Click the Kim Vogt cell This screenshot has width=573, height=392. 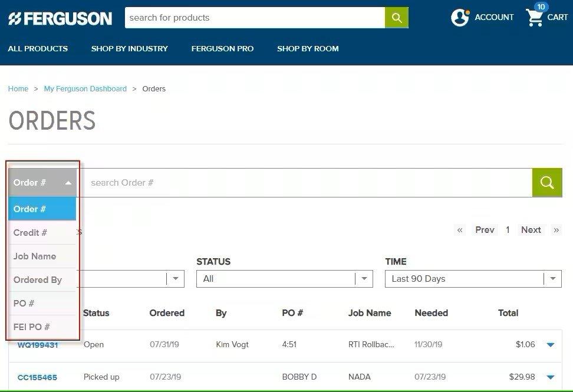click(x=232, y=344)
